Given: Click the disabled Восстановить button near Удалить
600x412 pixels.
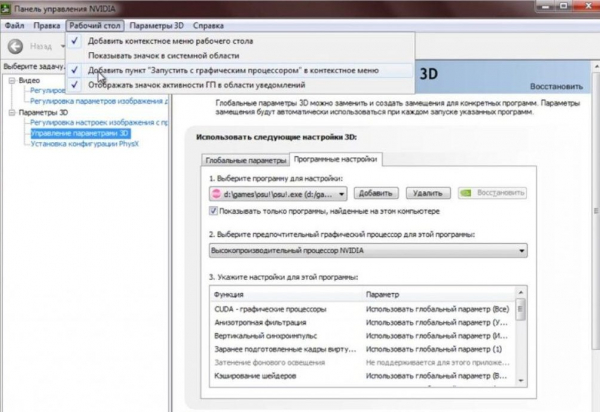Looking at the screenshot, I should point(492,193).
